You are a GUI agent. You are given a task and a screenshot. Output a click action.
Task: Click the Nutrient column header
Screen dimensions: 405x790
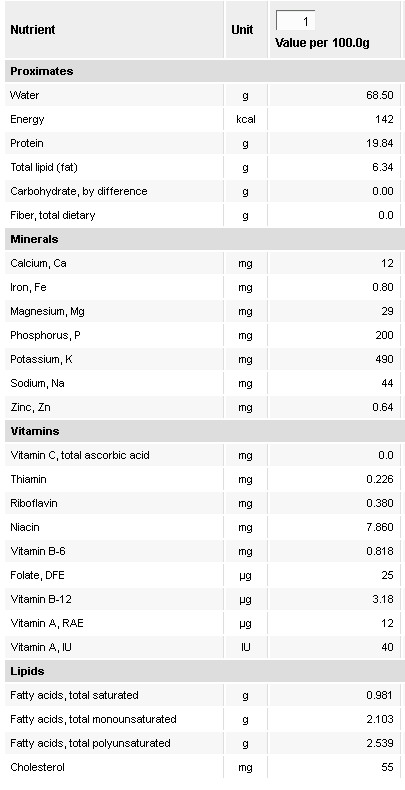(x=33, y=29)
